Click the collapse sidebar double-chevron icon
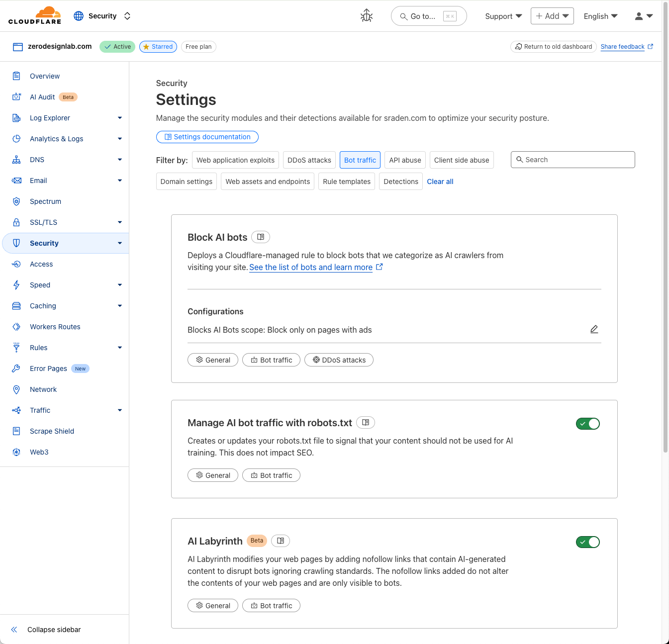Image resolution: width=669 pixels, height=644 pixels. coord(14,630)
